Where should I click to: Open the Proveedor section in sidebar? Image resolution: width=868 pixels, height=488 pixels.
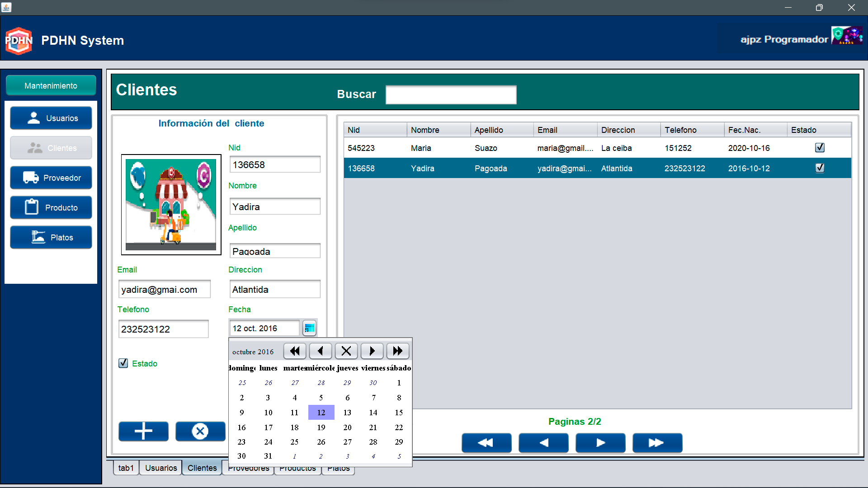(x=51, y=178)
